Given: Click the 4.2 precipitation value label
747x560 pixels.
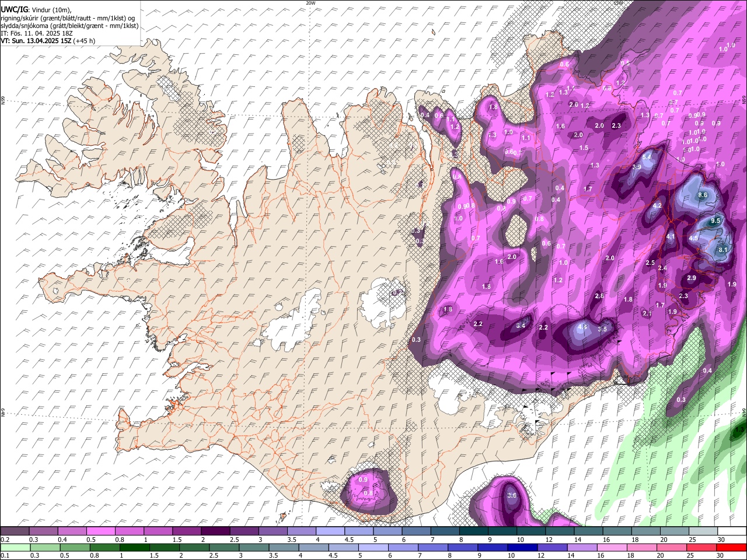Looking at the screenshot, I should point(657,206).
